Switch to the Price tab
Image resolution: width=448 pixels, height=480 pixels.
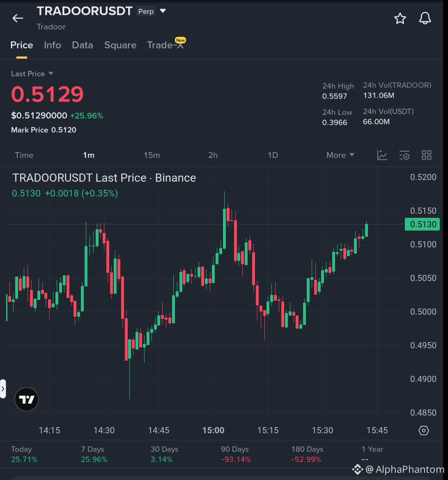pyautogui.click(x=22, y=45)
